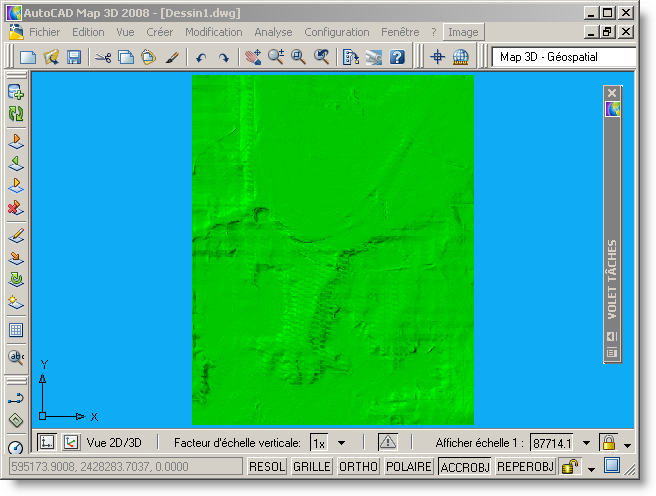The width and height of the screenshot is (656, 496).
Task: Open the Fenêtre menu
Action: 400,32
